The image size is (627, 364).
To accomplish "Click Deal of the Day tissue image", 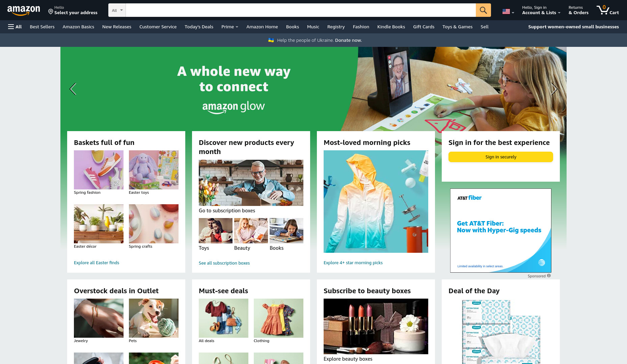I will click(x=501, y=331).
